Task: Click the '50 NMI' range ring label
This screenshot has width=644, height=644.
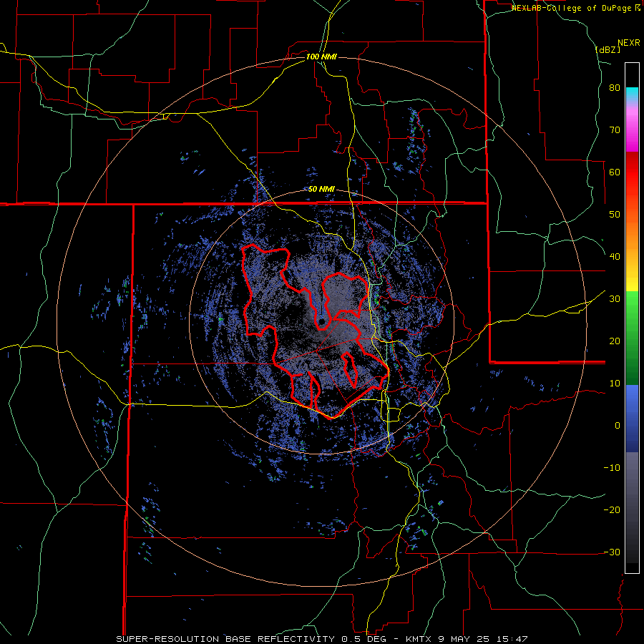Action: pos(321,190)
